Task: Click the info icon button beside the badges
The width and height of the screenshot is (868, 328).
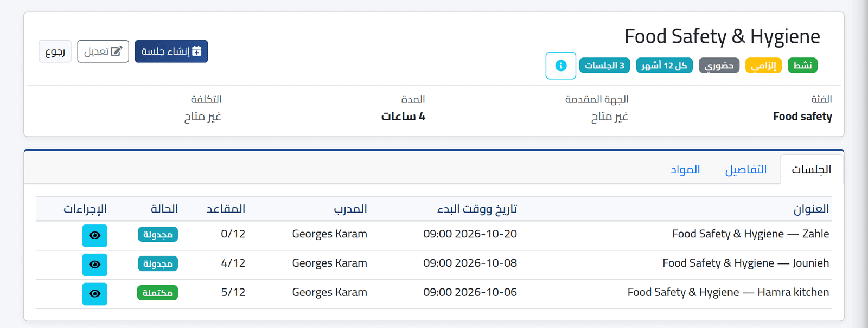Action: pos(560,66)
